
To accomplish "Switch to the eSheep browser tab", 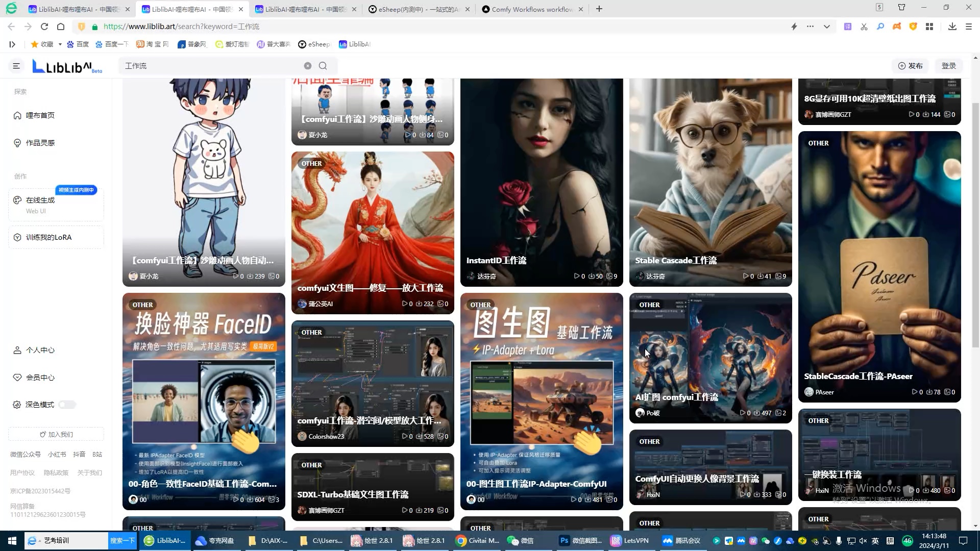I will click(x=419, y=9).
